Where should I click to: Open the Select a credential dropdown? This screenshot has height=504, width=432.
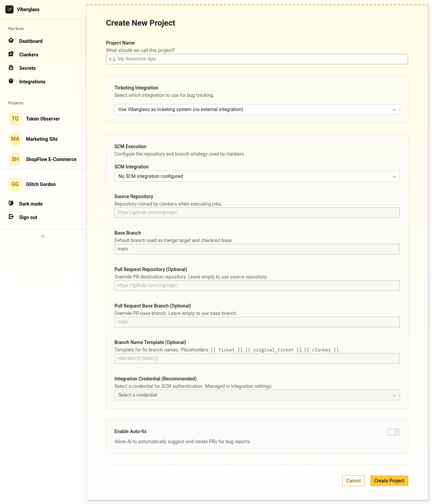tap(257, 395)
